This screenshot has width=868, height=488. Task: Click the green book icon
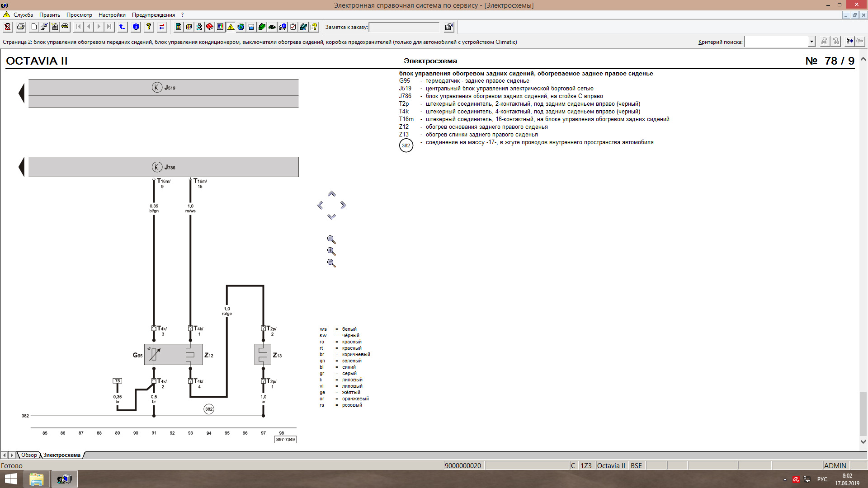262,27
